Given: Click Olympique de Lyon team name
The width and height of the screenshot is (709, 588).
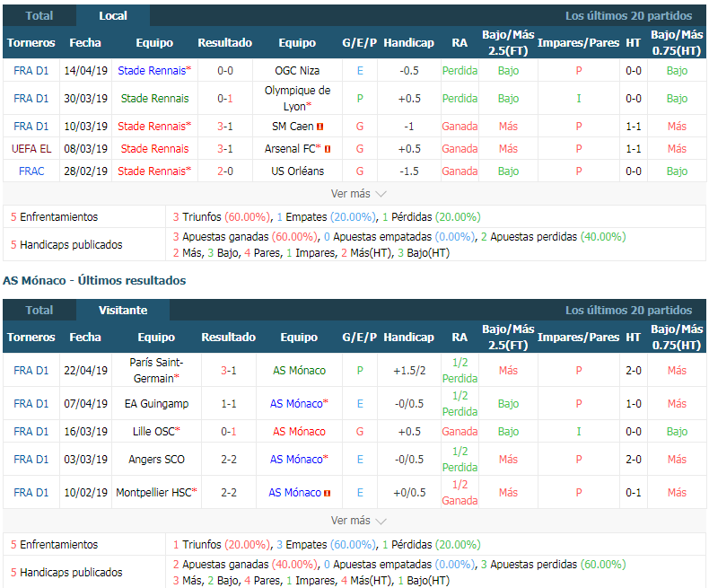Looking at the screenshot, I should [297, 98].
